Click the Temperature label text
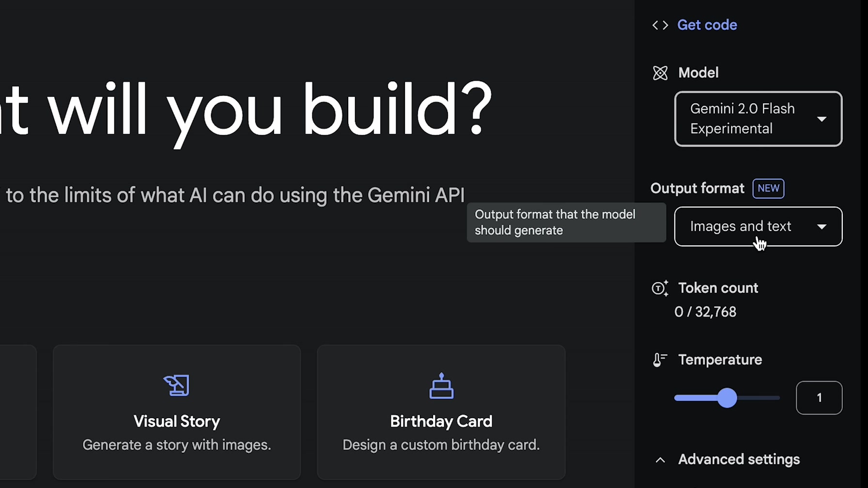Viewport: 868px width, 488px height. coord(720,360)
